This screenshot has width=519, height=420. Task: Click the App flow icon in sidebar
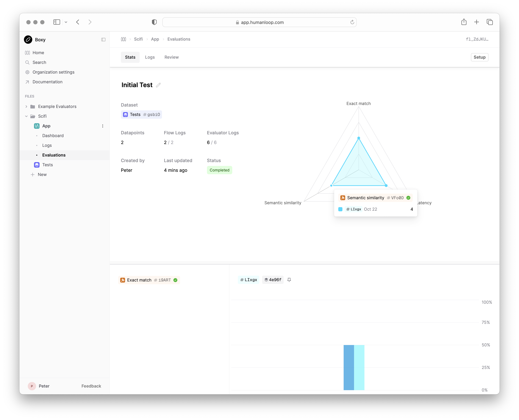tap(37, 126)
